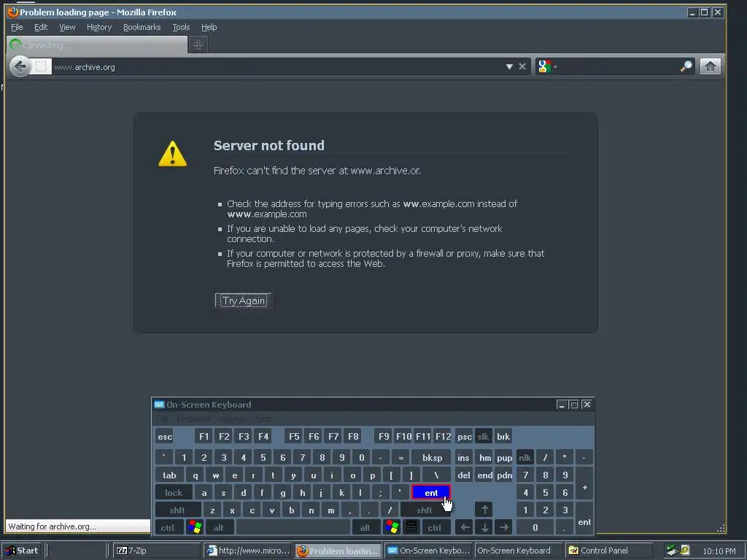
Task: Open the Tools menu
Action: pyautogui.click(x=181, y=27)
